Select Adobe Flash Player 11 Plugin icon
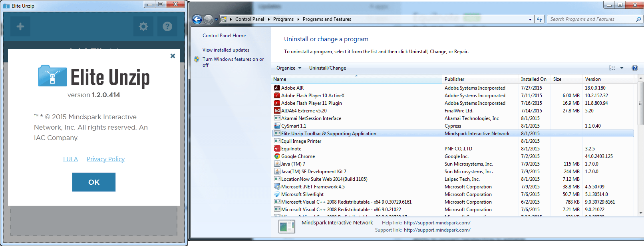Screen dimensions: 644x246 [x=277, y=103]
